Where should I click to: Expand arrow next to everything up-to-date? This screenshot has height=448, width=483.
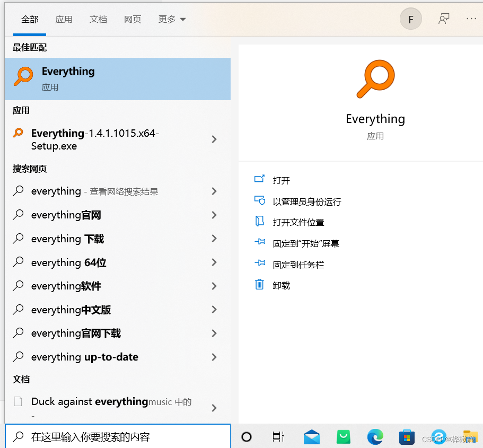click(214, 357)
